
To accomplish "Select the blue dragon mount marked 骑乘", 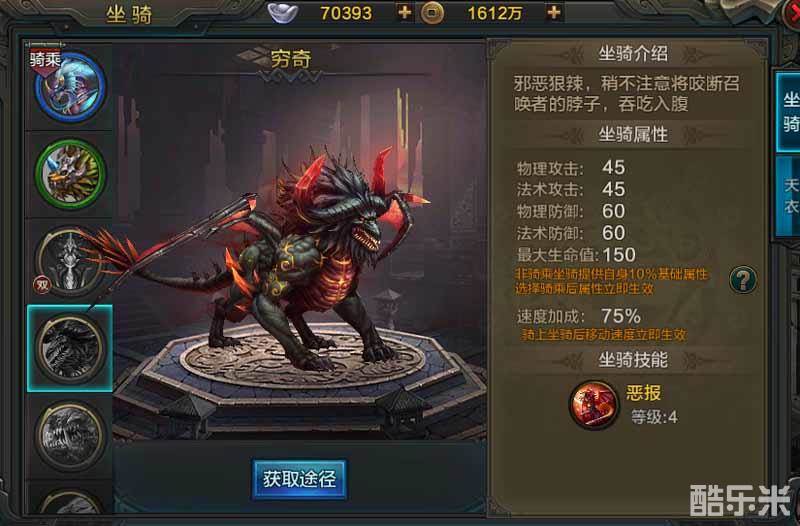I will 70,87.
